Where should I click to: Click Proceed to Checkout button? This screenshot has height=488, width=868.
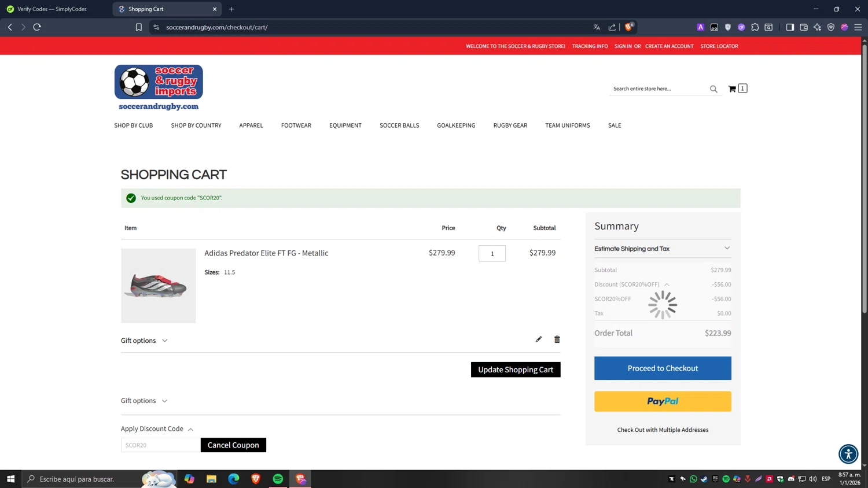tap(663, 368)
